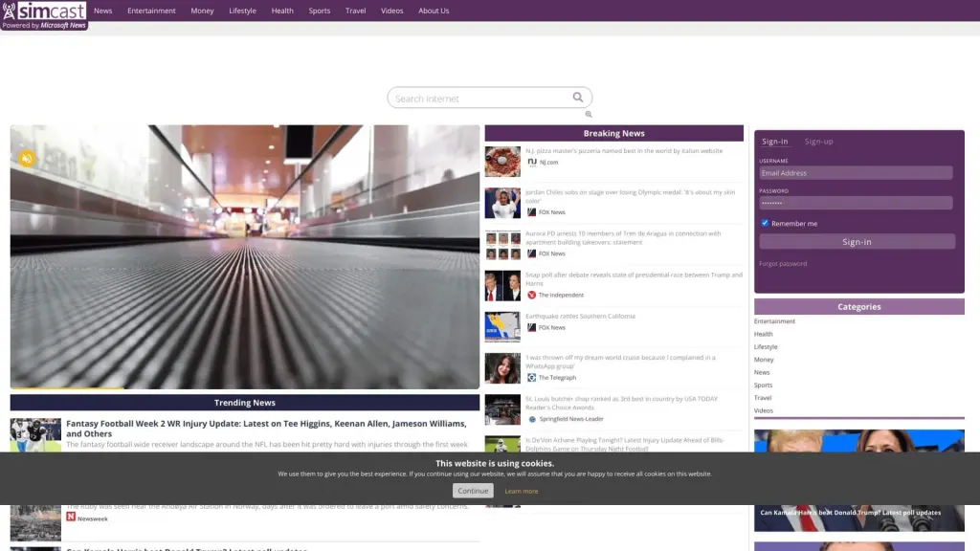Click the password input field
The image size is (980, 551).
856,203
